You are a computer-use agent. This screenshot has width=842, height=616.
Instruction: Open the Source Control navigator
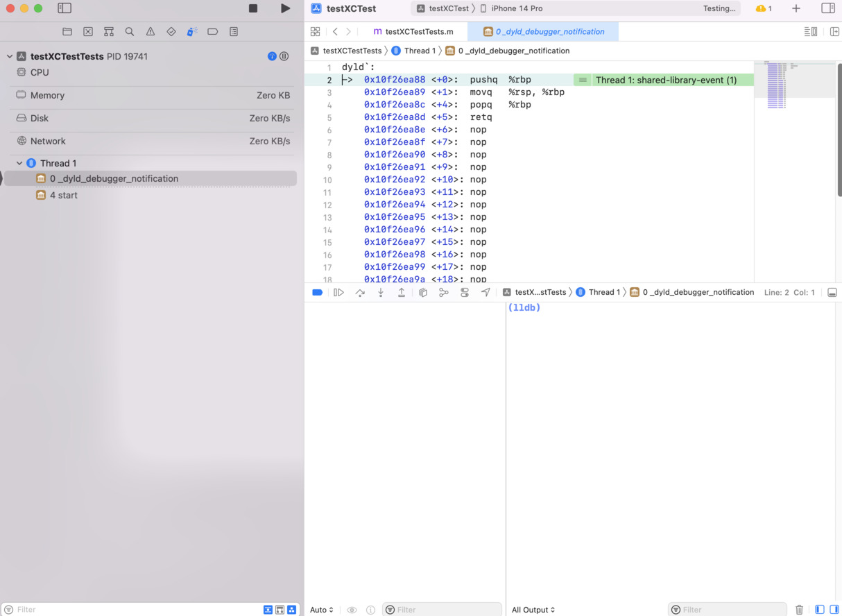coord(88,32)
